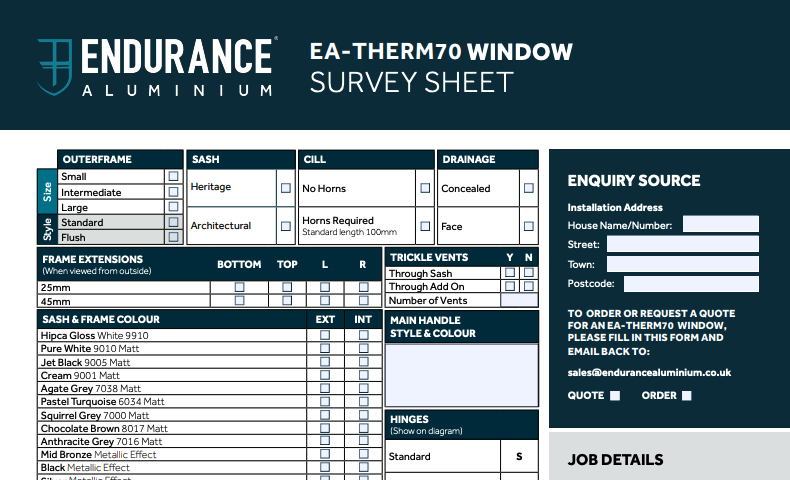Tick the QUOTE checkbox

[615, 396]
